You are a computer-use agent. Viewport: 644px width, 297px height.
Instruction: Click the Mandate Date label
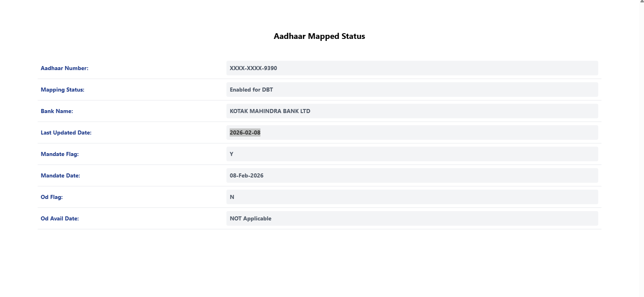60,175
